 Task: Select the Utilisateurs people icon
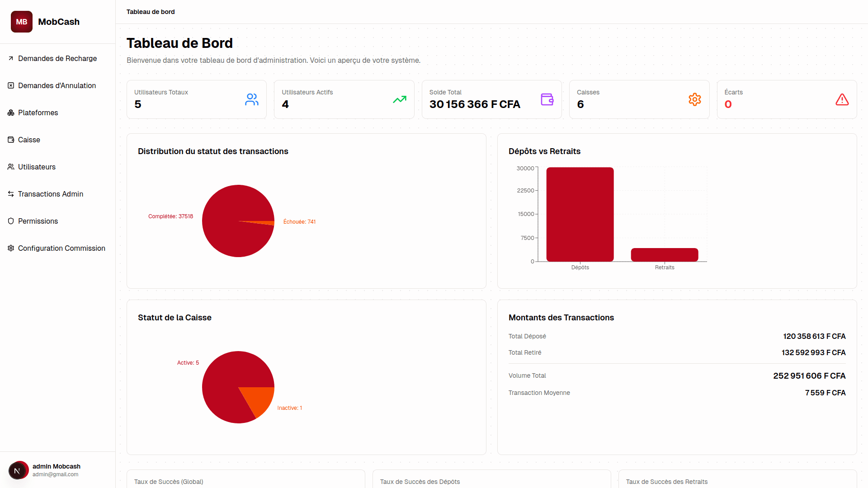tap(10, 167)
